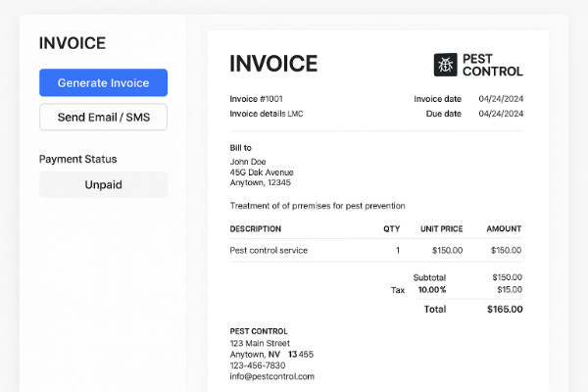Image resolution: width=588 pixels, height=392 pixels.
Task: Select the Bill to name John Doe
Action: 248,162
